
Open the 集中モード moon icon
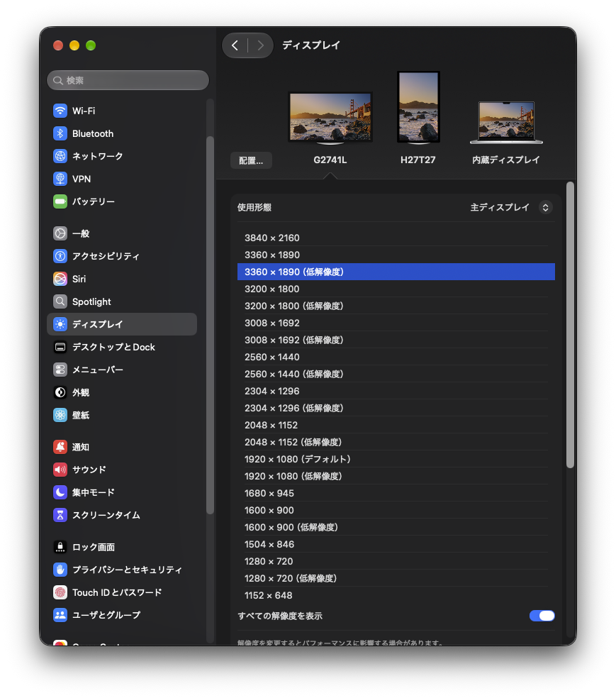click(x=60, y=493)
